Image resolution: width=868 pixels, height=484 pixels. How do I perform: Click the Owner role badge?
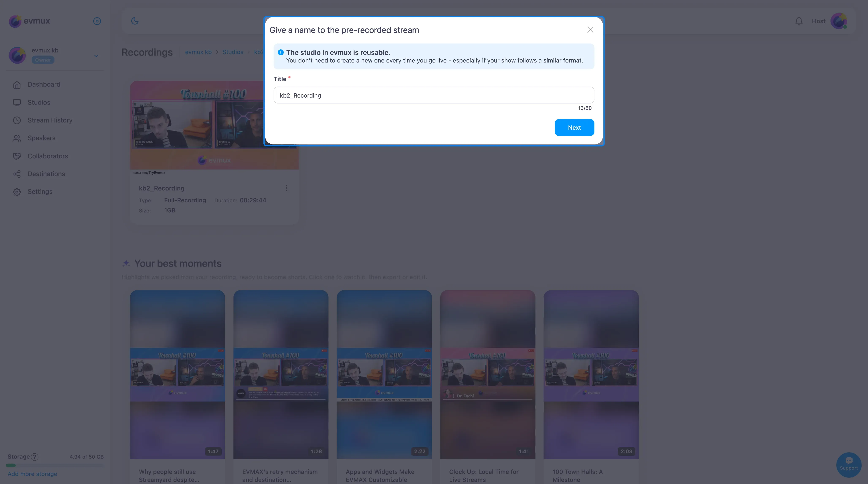tap(43, 60)
